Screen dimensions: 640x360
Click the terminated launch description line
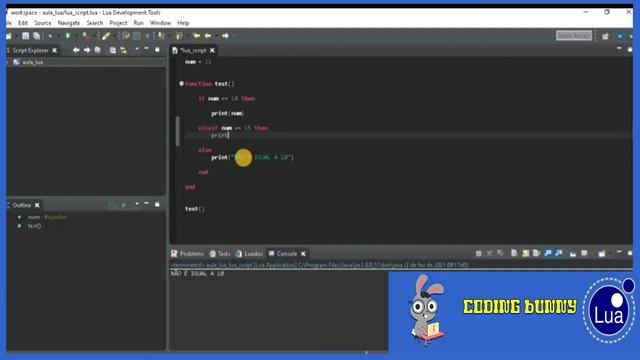(x=320, y=265)
